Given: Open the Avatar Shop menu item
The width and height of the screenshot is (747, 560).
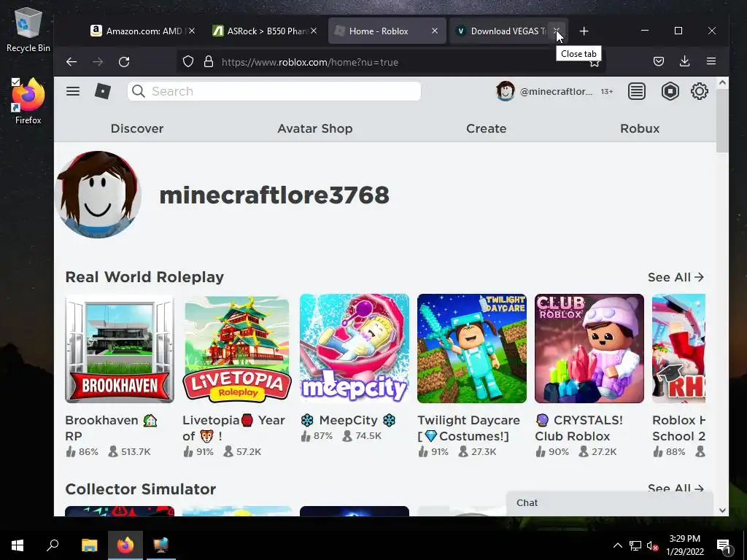Looking at the screenshot, I should click(315, 128).
